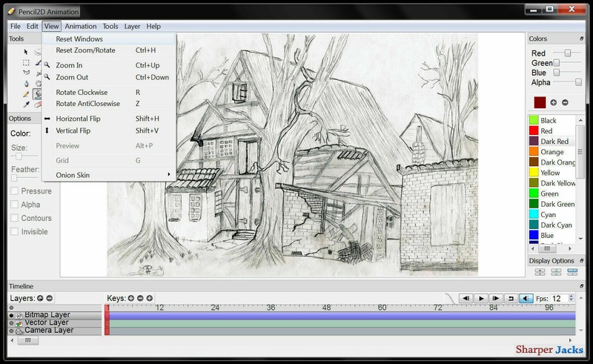This screenshot has width=593, height=364.
Task: Click middle Display Options icon
Action: pos(556,272)
